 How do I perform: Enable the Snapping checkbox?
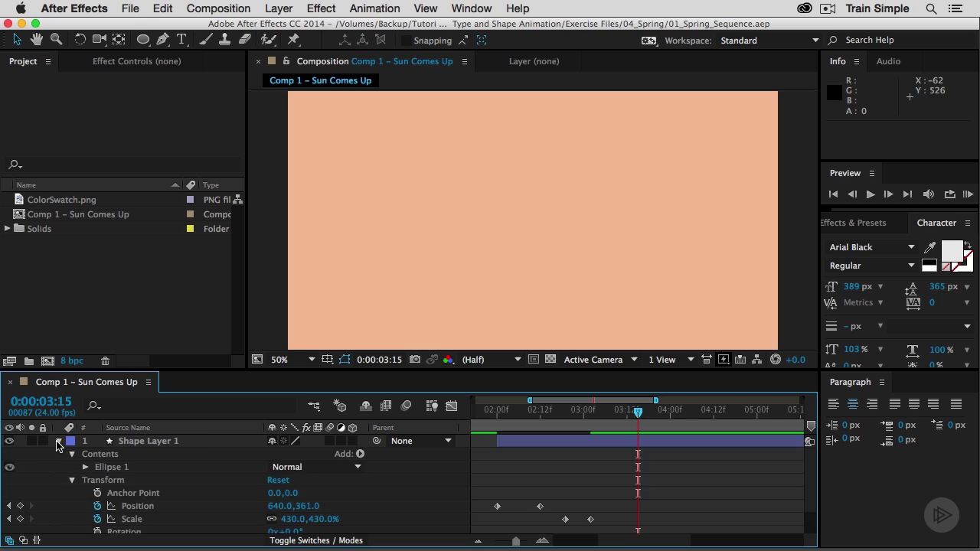pyautogui.click(x=406, y=41)
